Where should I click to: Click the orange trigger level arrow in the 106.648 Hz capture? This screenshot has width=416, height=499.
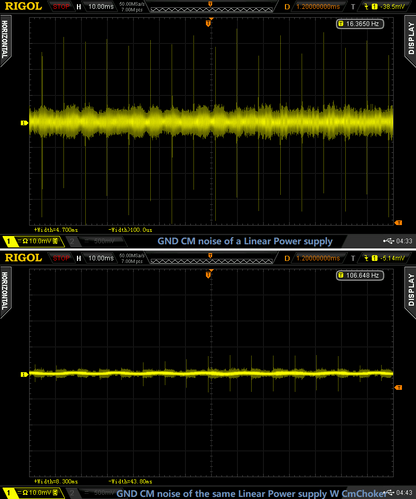point(398,388)
